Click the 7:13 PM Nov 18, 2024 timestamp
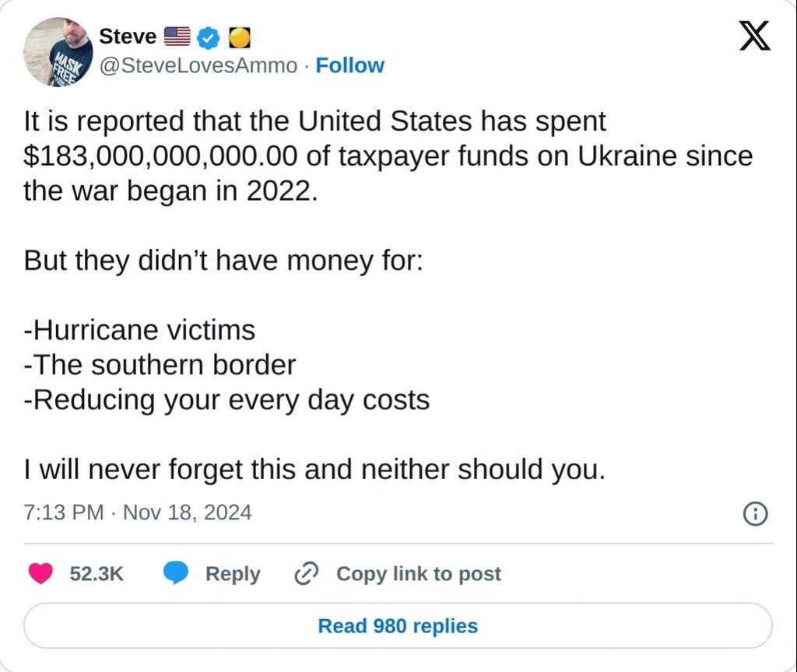Image resolution: width=797 pixels, height=672 pixels. (138, 513)
